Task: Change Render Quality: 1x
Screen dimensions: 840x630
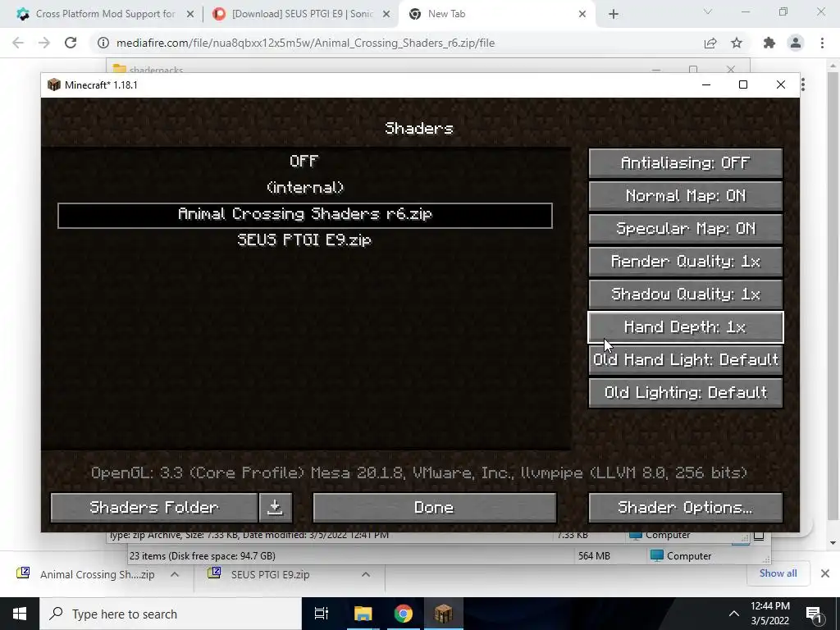Action: click(x=685, y=262)
